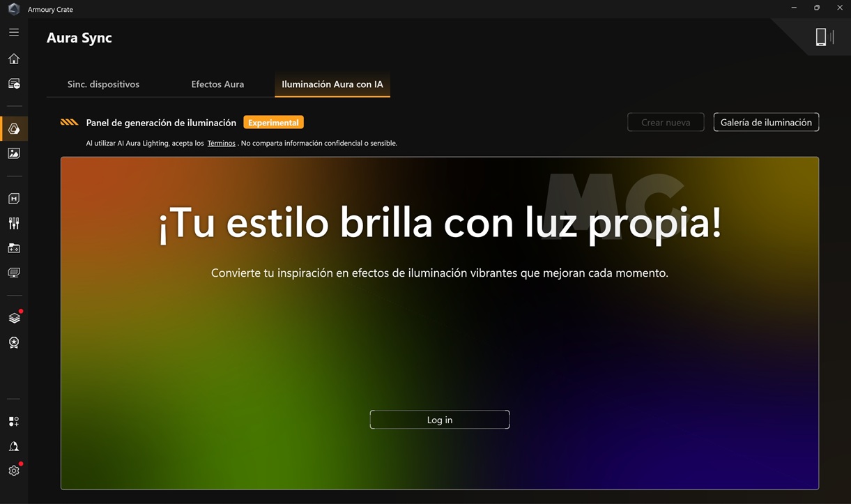
Task: Open the shapes icon above the bell
Action: (x=14, y=422)
